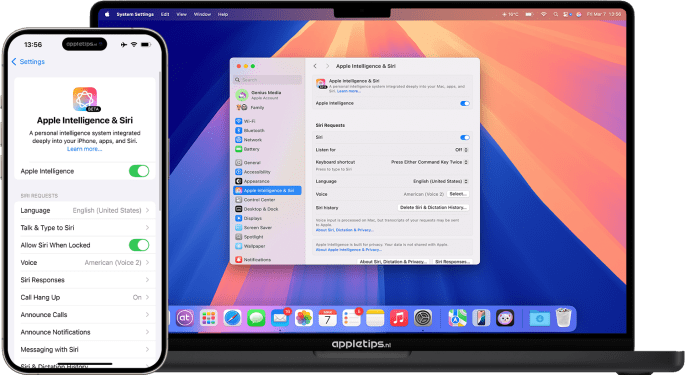Toggle Apple Intelligence switch on Mac
Screen dimensions: 685x375
click(465, 104)
